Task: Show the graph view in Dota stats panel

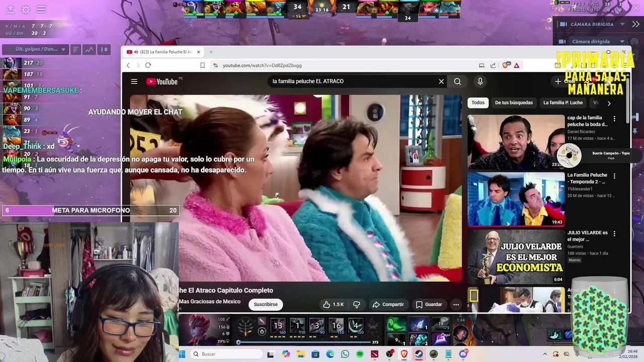Action: 89,49
